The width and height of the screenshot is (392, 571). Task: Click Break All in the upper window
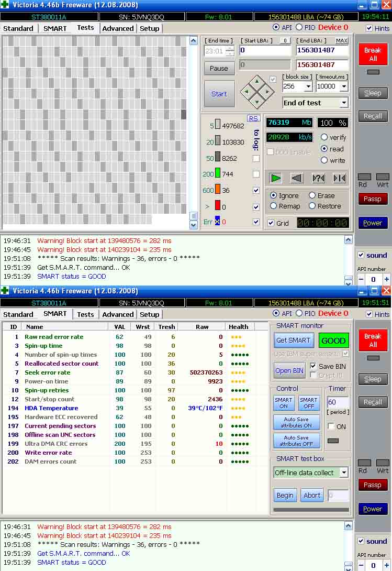click(x=373, y=54)
